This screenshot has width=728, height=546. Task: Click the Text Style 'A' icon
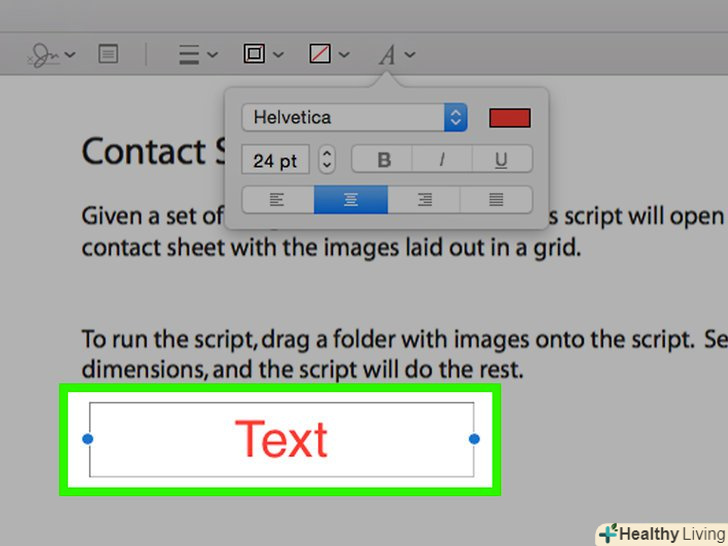coord(387,55)
